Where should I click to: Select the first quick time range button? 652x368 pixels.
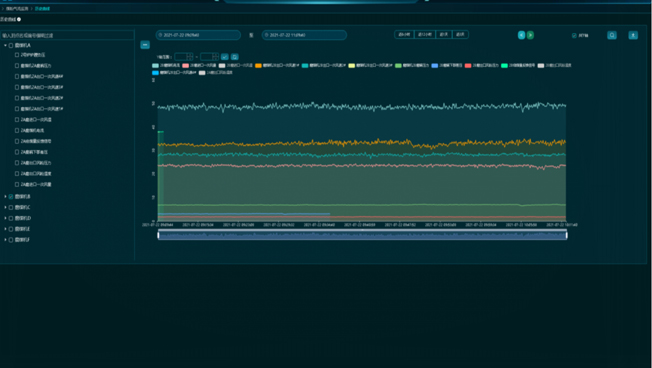(404, 35)
